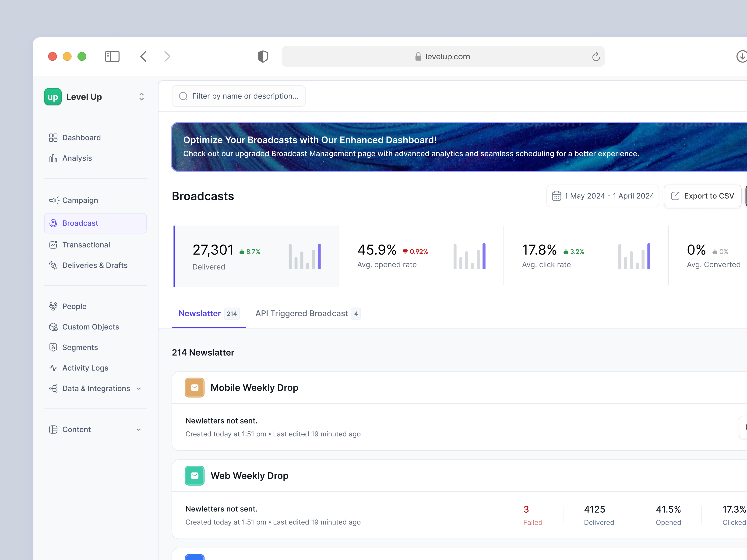
Task: Select the Newslatter tab
Action: (200, 313)
